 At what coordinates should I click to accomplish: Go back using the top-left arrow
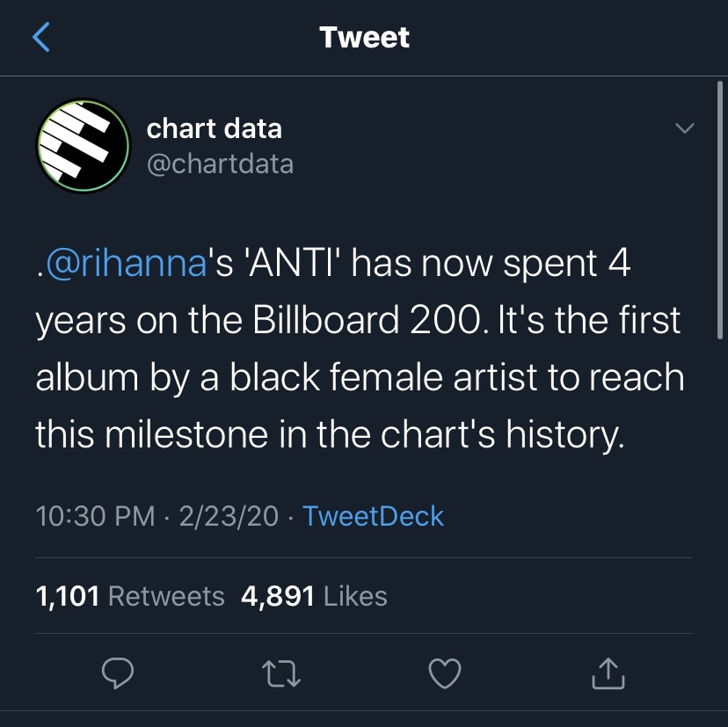click(x=41, y=37)
